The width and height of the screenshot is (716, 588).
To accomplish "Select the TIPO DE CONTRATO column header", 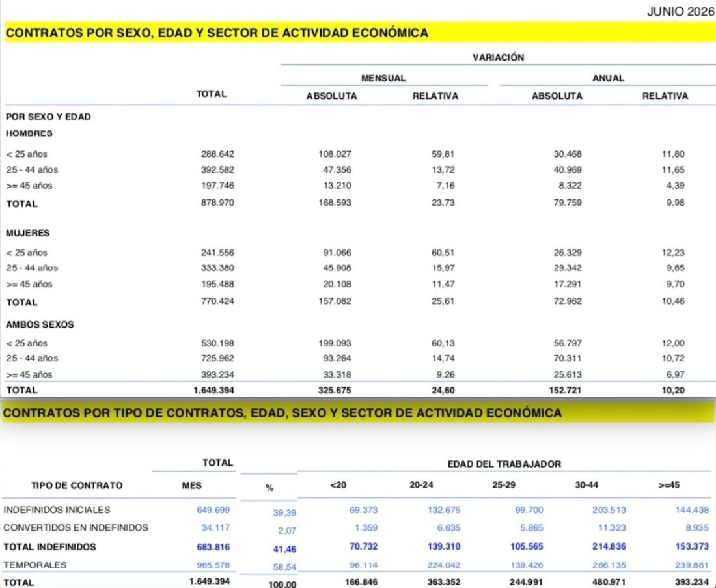I will (x=77, y=485).
